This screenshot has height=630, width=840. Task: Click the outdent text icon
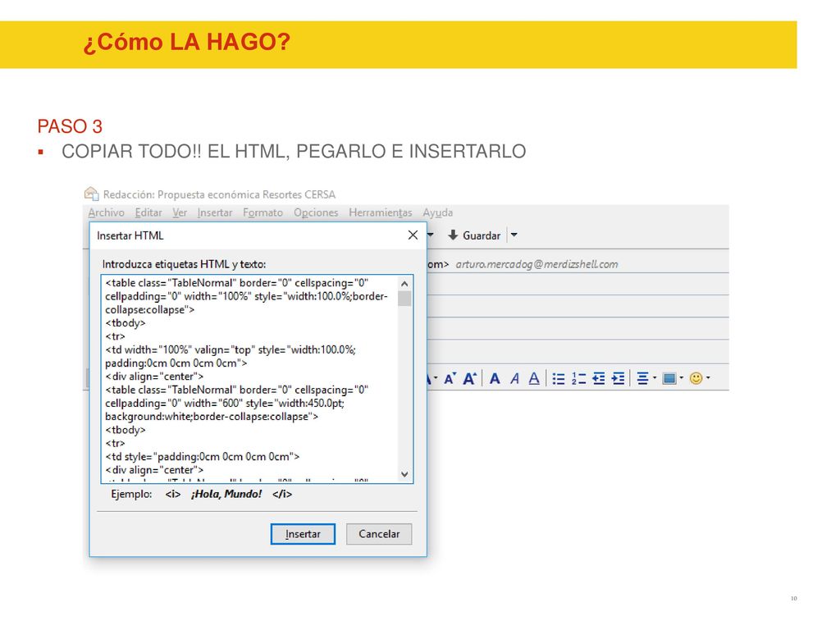click(x=598, y=379)
